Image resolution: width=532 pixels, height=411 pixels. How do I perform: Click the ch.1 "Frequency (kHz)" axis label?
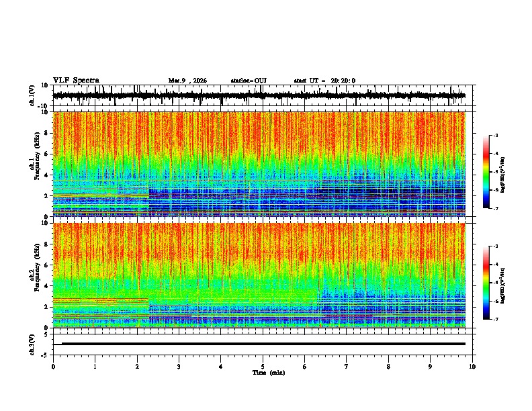coord(37,156)
